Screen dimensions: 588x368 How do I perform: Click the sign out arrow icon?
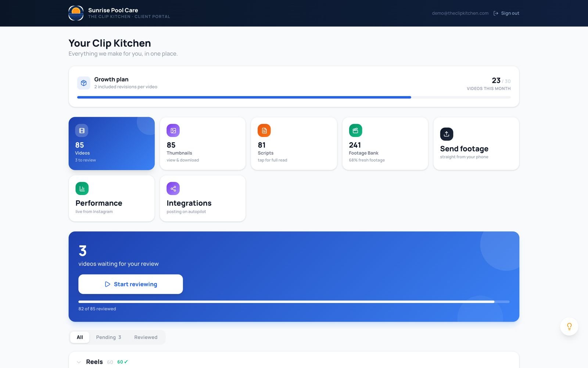point(496,13)
